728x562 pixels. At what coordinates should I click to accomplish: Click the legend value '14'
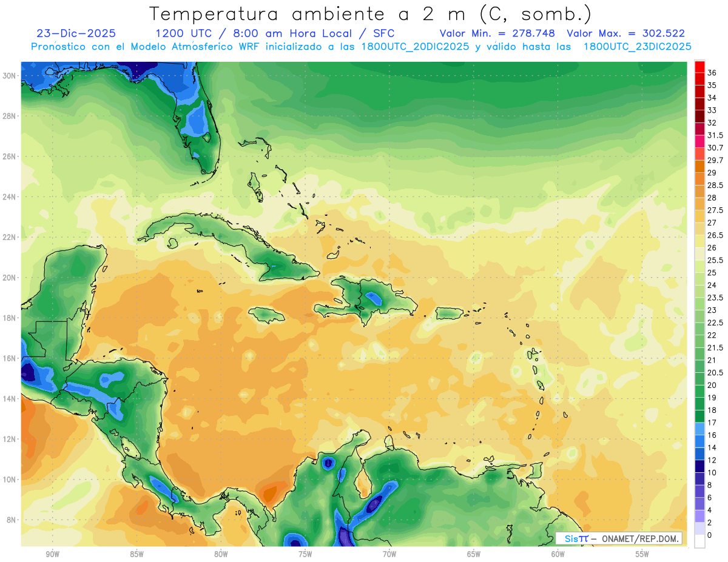click(712, 447)
